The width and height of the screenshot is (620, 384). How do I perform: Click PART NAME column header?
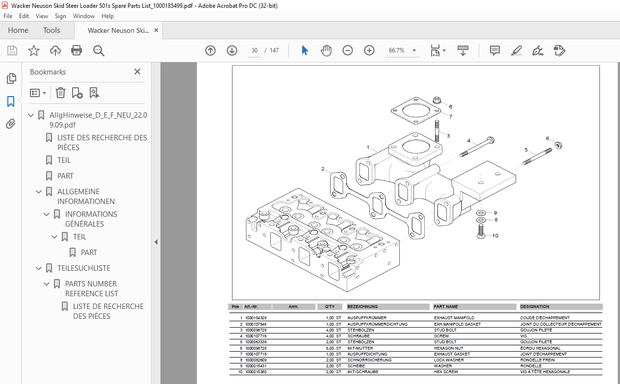click(474, 306)
